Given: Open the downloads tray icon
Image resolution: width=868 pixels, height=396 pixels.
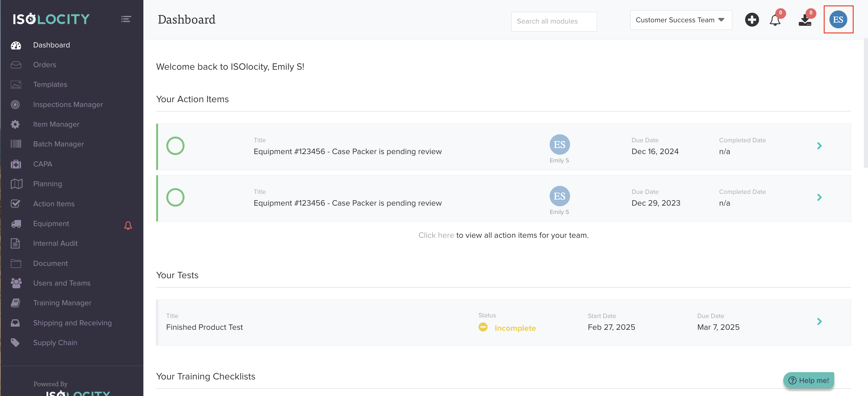Looking at the screenshot, I should coord(805,21).
